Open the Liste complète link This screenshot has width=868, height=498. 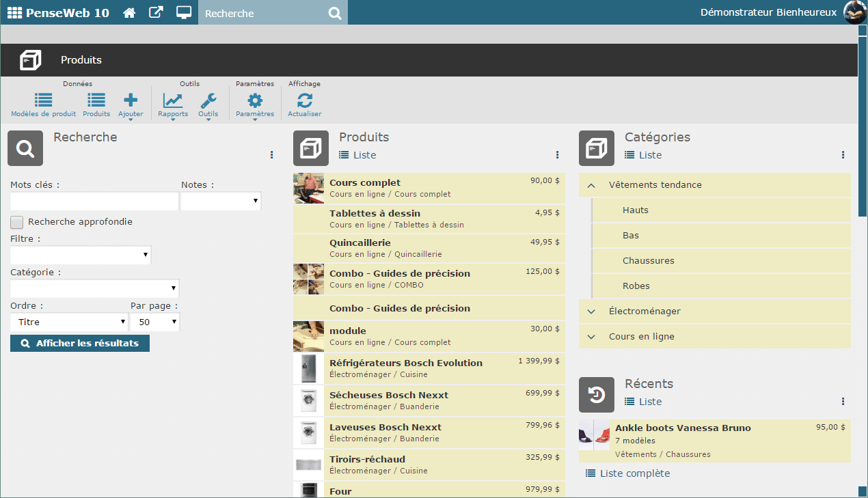(x=634, y=473)
